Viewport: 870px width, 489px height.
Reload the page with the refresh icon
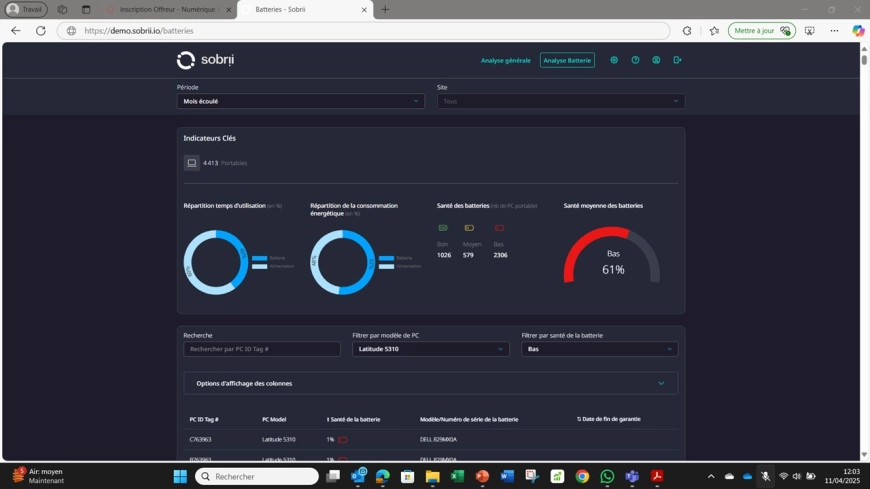[x=41, y=31]
